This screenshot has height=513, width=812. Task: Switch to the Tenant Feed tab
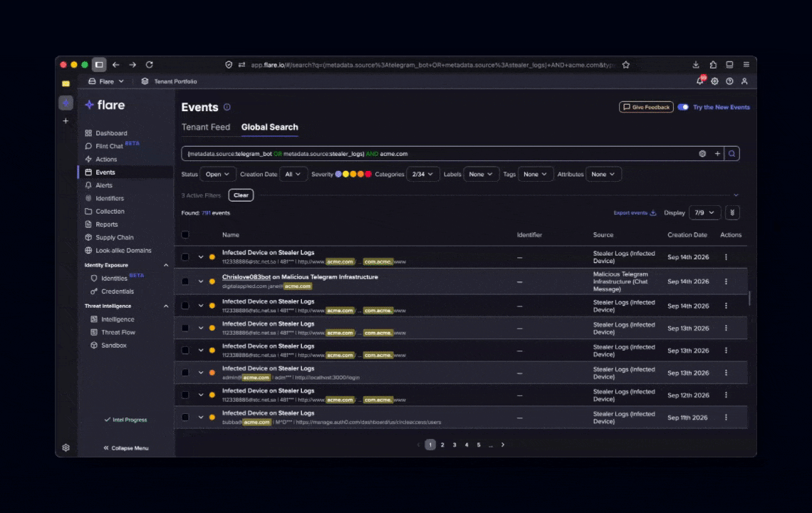point(206,127)
